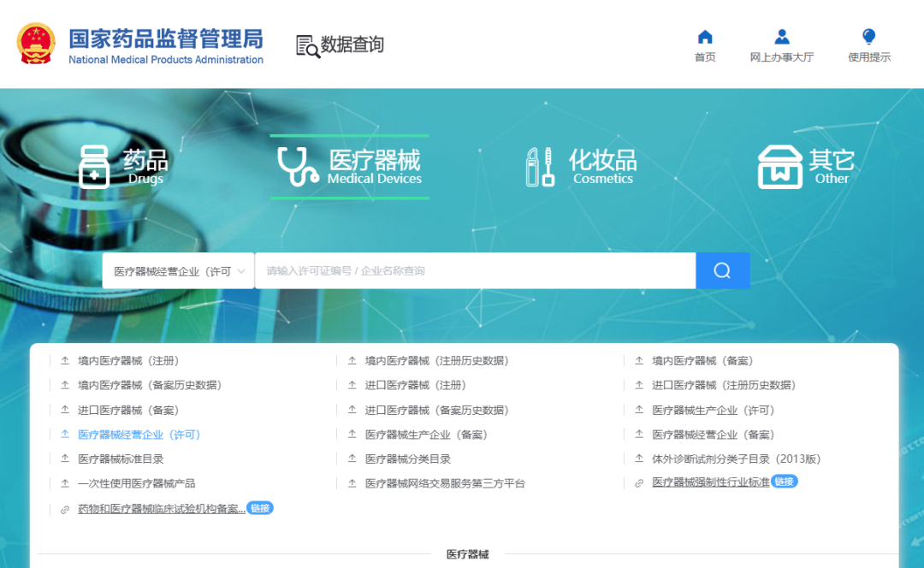Screen dimensions: 924x568
Task: Open 进口医疗器械（注册） query link
Action: point(416,386)
